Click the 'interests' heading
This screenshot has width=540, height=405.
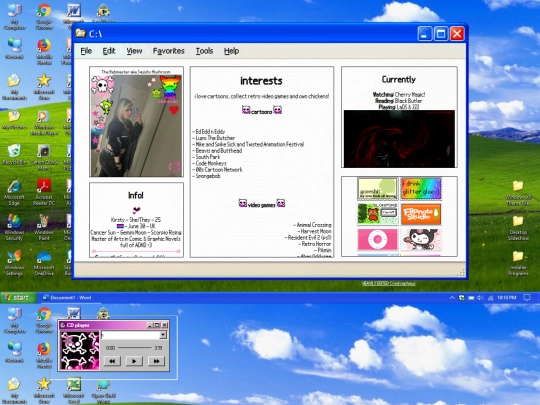point(261,81)
